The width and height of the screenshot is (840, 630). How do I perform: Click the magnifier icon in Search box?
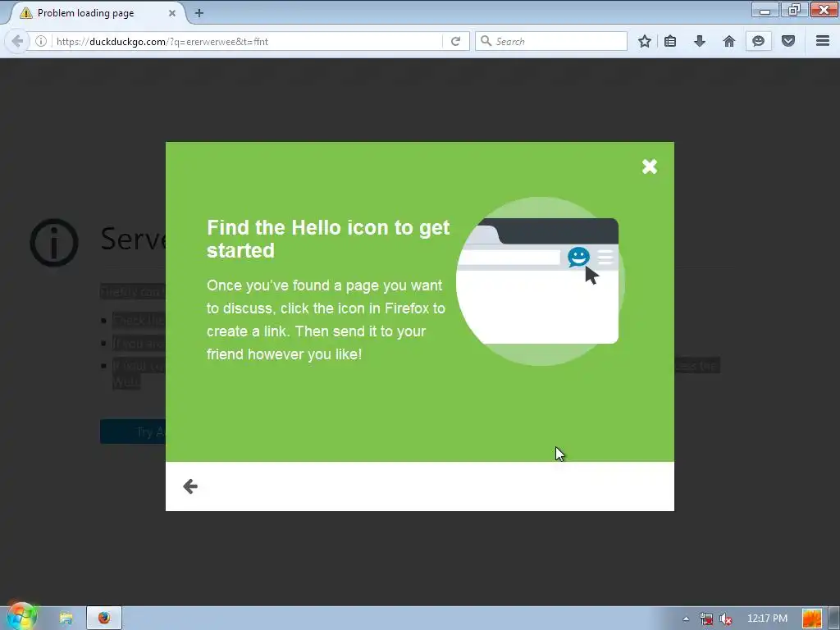486,41
